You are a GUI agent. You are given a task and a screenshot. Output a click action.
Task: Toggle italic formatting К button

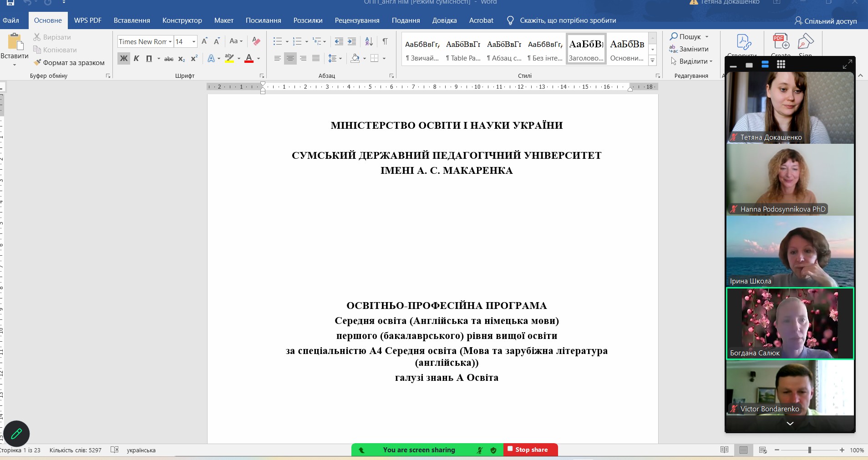click(136, 58)
